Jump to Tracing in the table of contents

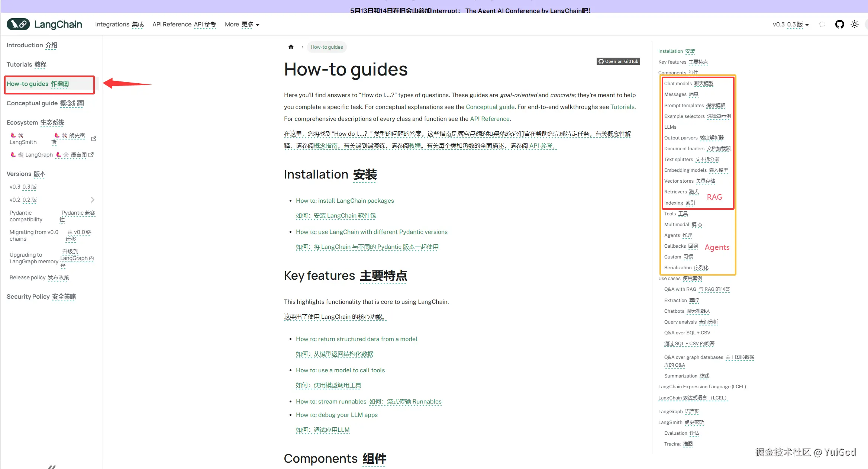tap(678, 444)
